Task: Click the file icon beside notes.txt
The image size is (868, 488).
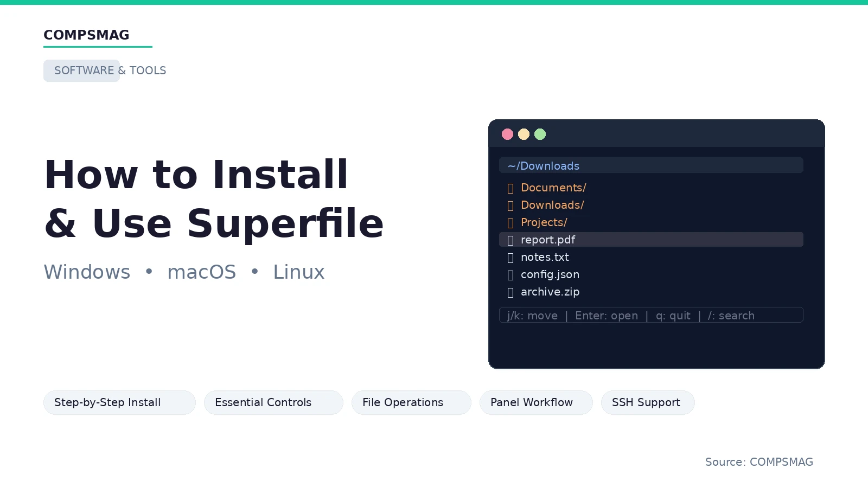Action: (510, 258)
